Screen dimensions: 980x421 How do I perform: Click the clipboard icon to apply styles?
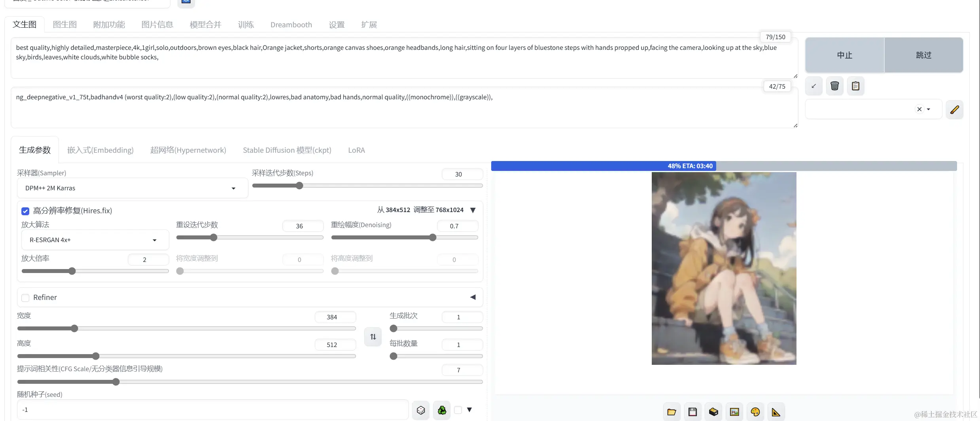(x=855, y=86)
